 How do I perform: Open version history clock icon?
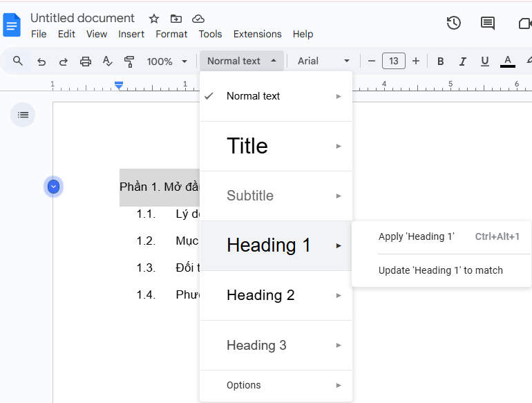(454, 23)
